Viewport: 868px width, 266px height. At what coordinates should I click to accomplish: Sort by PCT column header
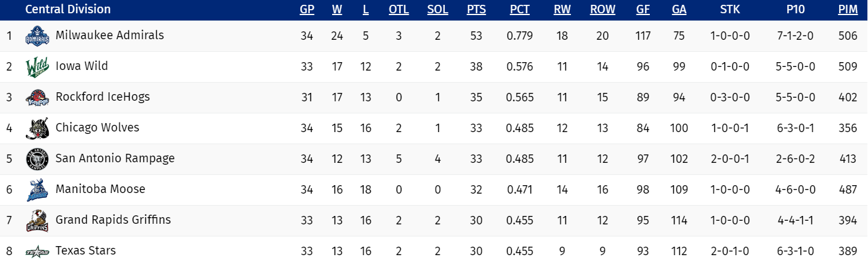[x=520, y=10]
